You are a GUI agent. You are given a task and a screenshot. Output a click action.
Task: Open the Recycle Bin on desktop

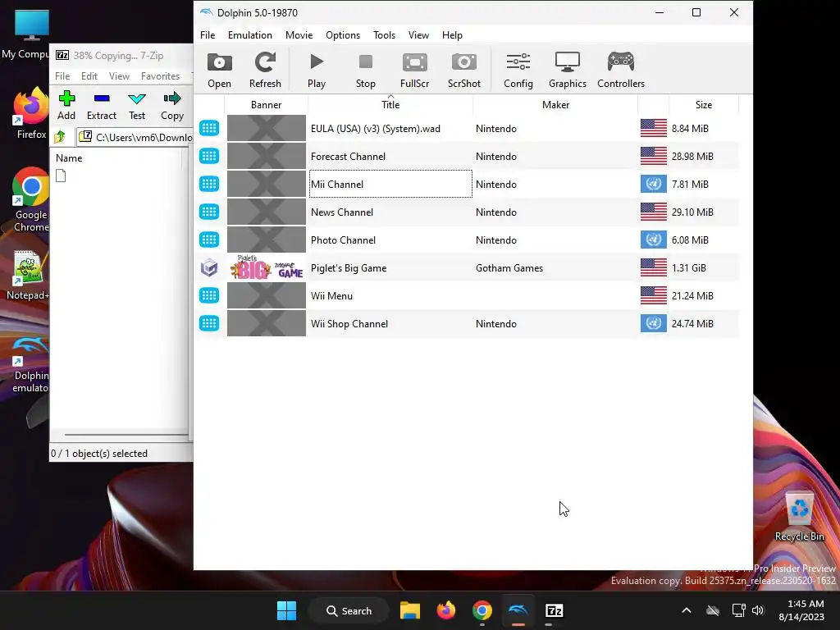(799, 515)
